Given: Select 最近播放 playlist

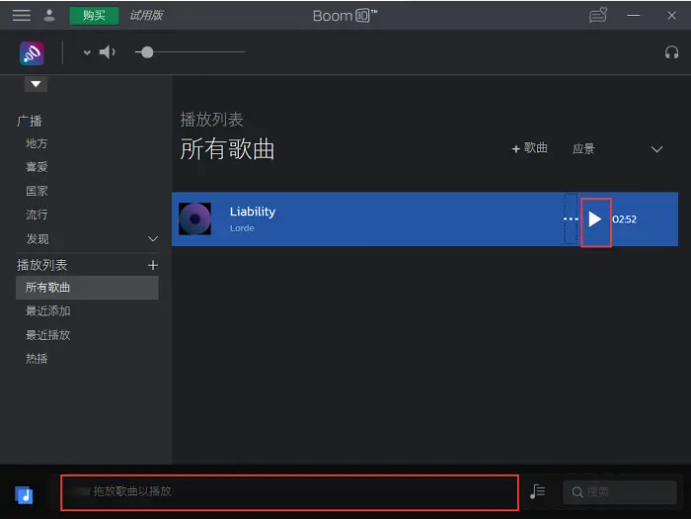Looking at the screenshot, I should pyautogui.click(x=48, y=335).
